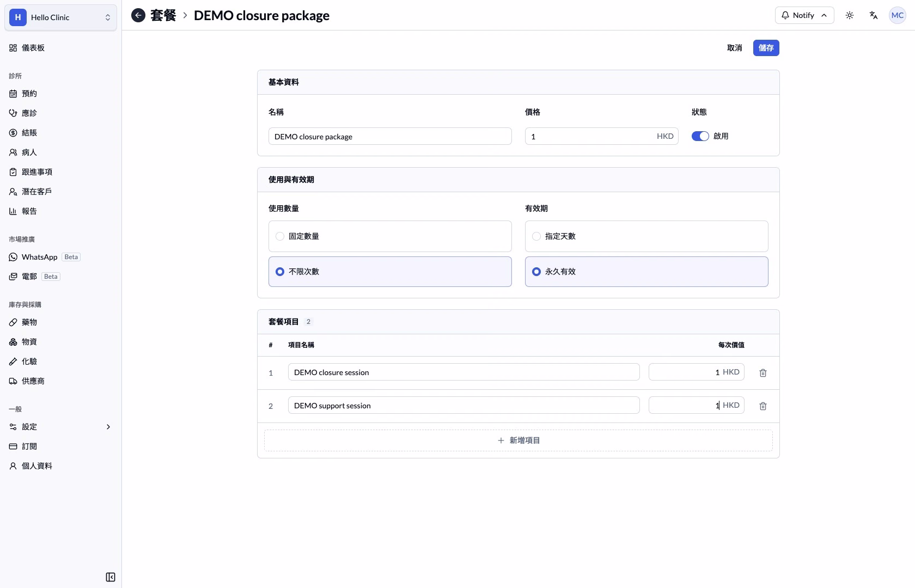Screen dimensions: 915x588
Task: Edit the DEMO support session name field
Action: tap(464, 406)
